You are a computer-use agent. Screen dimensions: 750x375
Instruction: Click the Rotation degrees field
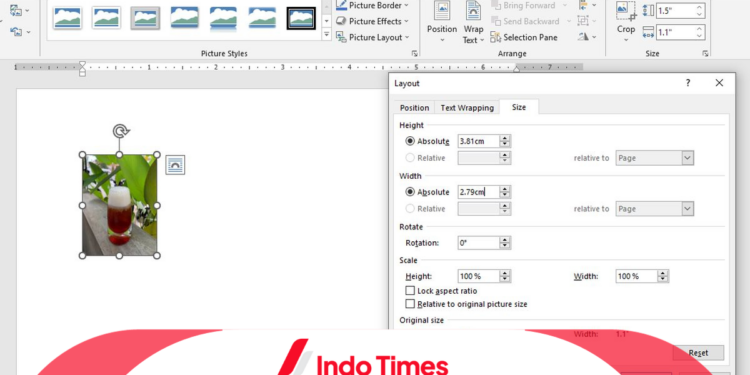point(479,243)
